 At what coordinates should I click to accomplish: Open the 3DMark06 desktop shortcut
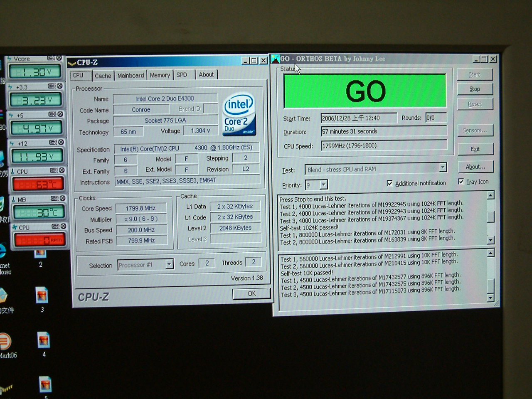tap(5, 341)
